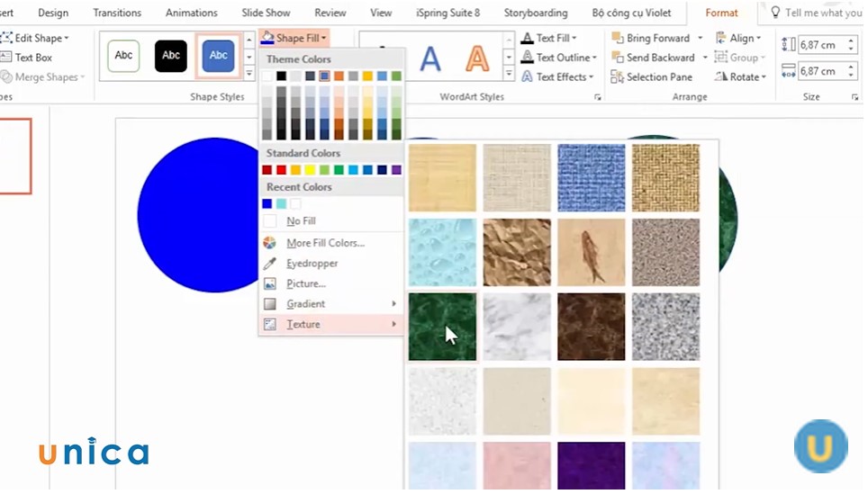Open the Text Fill dropdown
This screenshot has height=494, width=868.
(549, 39)
